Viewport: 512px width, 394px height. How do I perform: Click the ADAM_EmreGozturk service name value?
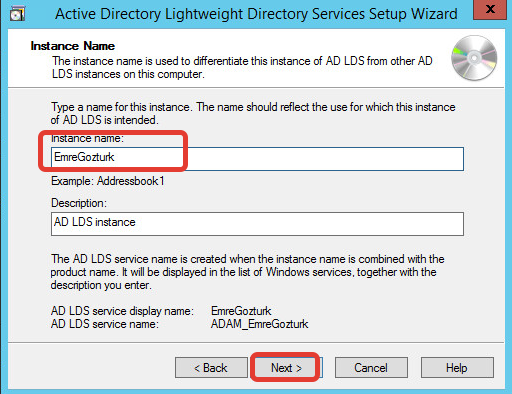(260, 324)
